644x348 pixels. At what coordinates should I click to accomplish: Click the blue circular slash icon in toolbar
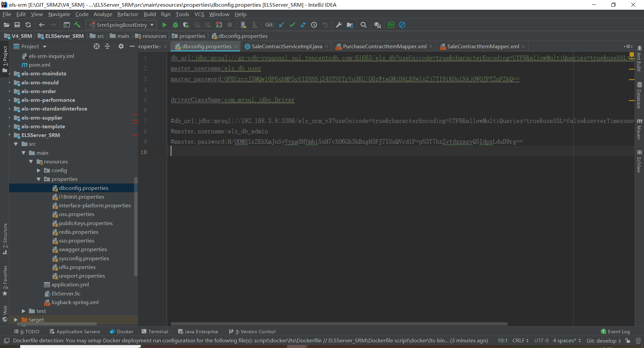[x=402, y=25]
